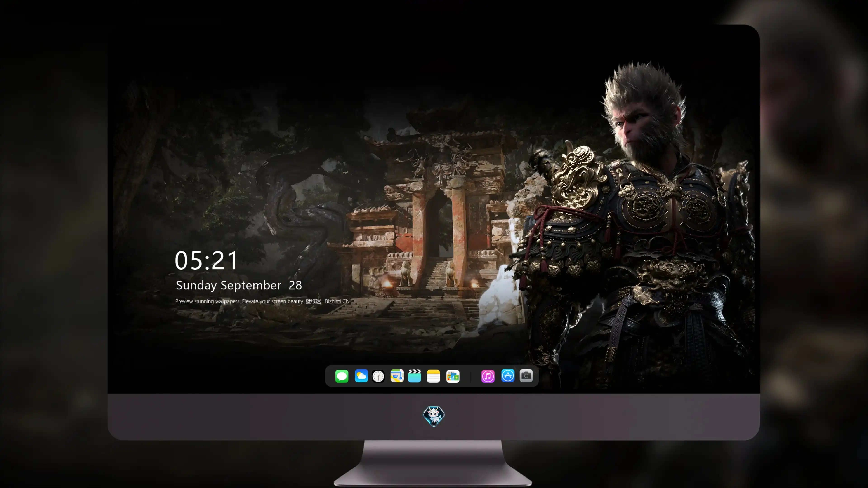Launch the clapperboard video app in the dock

[415, 376]
